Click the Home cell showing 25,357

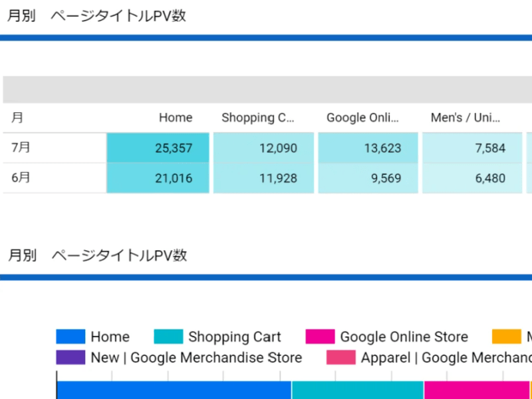point(158,148)
